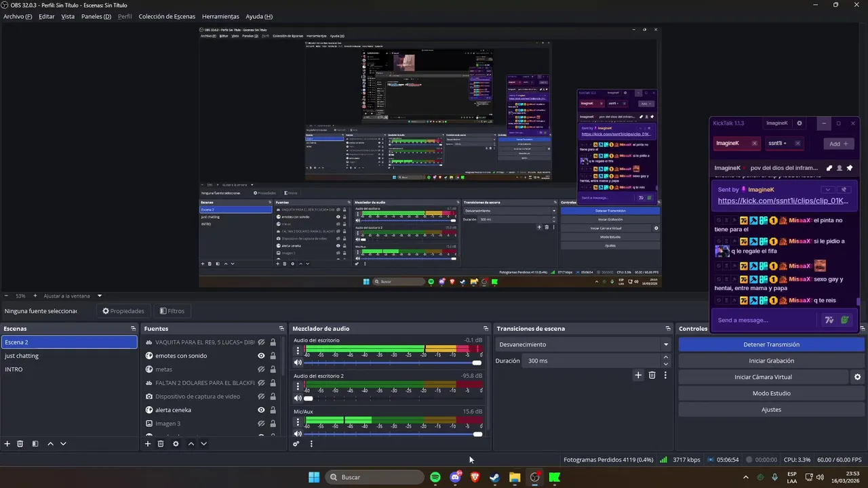
Task: Open Desvanecimiento transition dropdown
Action: pyautogui.click(x=583, y=344)
